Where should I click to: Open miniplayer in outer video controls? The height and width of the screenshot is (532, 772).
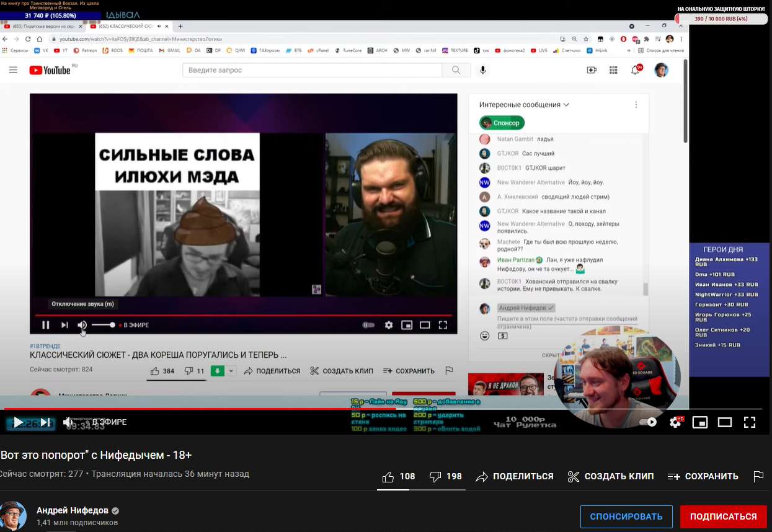[700, 422]
